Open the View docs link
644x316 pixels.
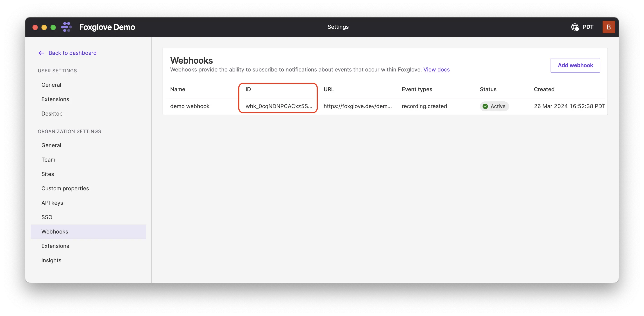point(436,70)
